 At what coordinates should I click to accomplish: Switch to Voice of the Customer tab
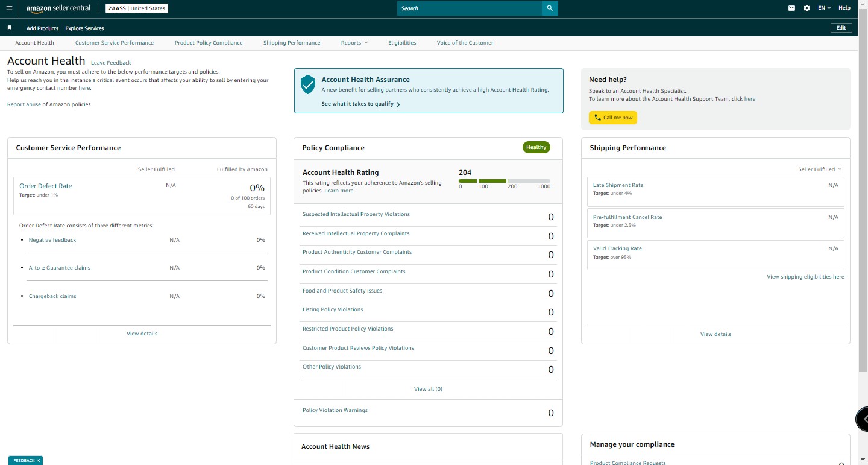(465, 43)
